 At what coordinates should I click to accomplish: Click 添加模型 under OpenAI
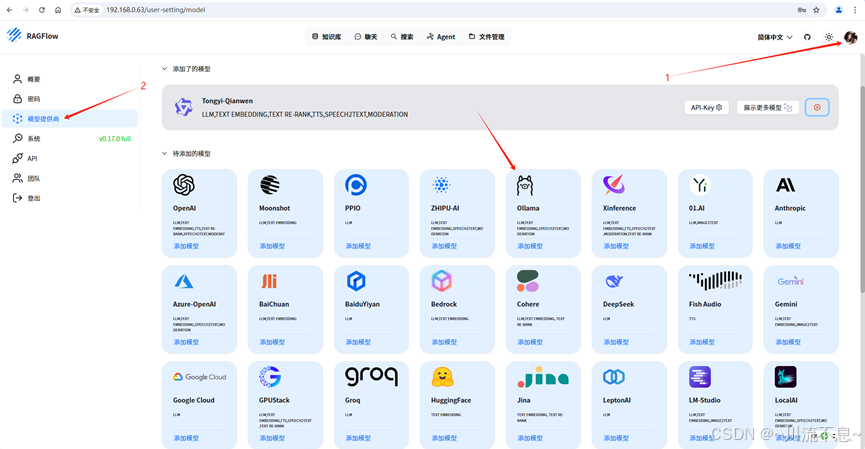point(186,246)
